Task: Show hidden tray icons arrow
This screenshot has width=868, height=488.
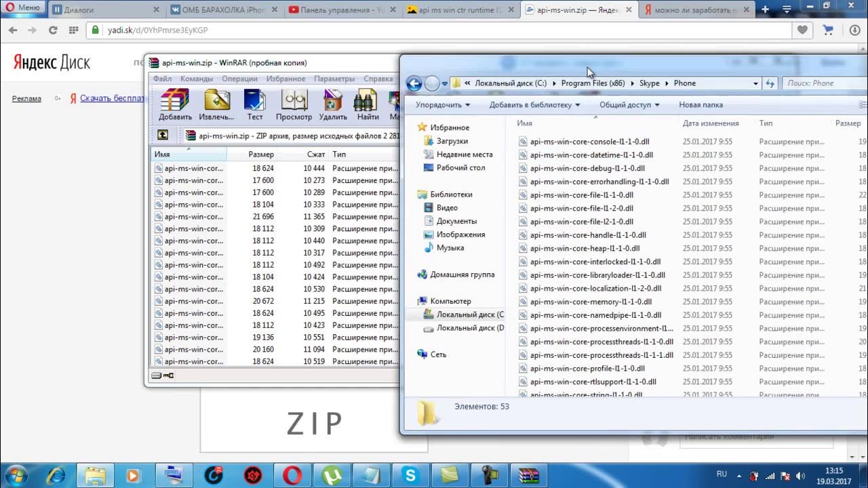Action: 740,475
